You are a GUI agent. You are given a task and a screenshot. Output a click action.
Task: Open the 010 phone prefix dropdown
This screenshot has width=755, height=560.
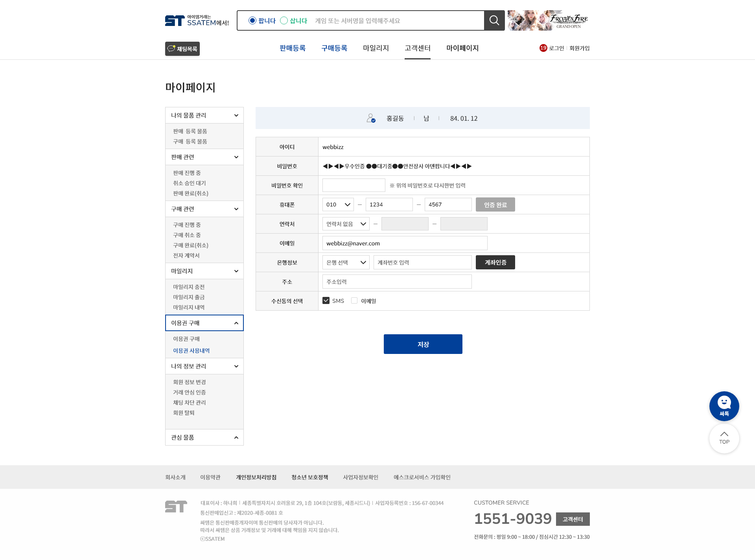coord(338,204)
